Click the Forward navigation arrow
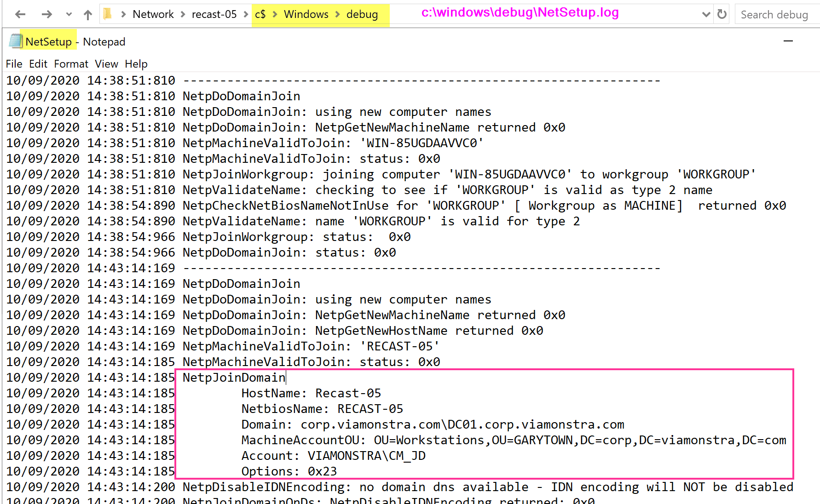This screenshot has width=820, height=504. (x=46, y=14)
